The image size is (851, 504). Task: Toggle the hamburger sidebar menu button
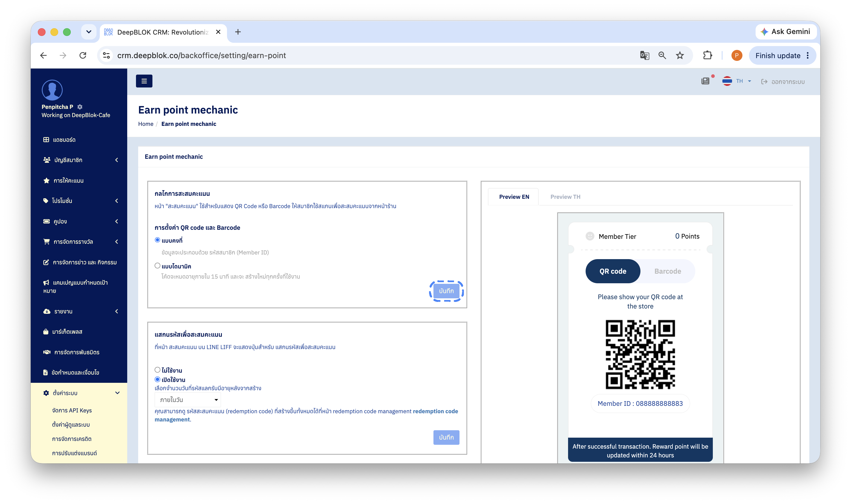(x=144, y=81)
